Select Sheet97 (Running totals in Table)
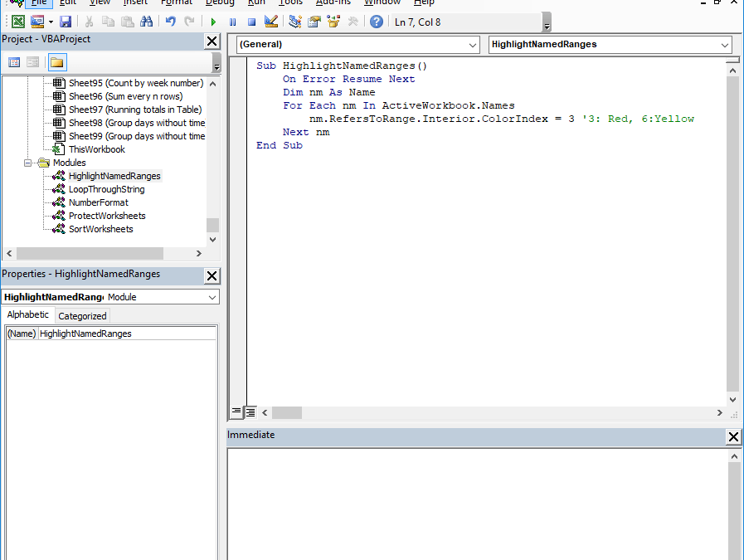Image resolution: width=744 pixels, height=560 pixels. click(135, 110)
